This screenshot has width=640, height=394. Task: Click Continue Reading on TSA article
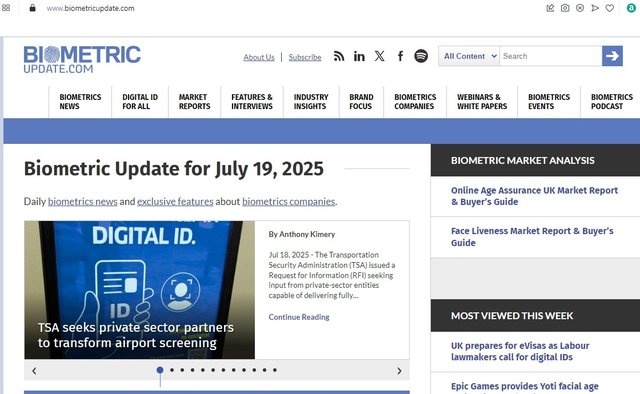pyautogui.click(x=299, y=317)
